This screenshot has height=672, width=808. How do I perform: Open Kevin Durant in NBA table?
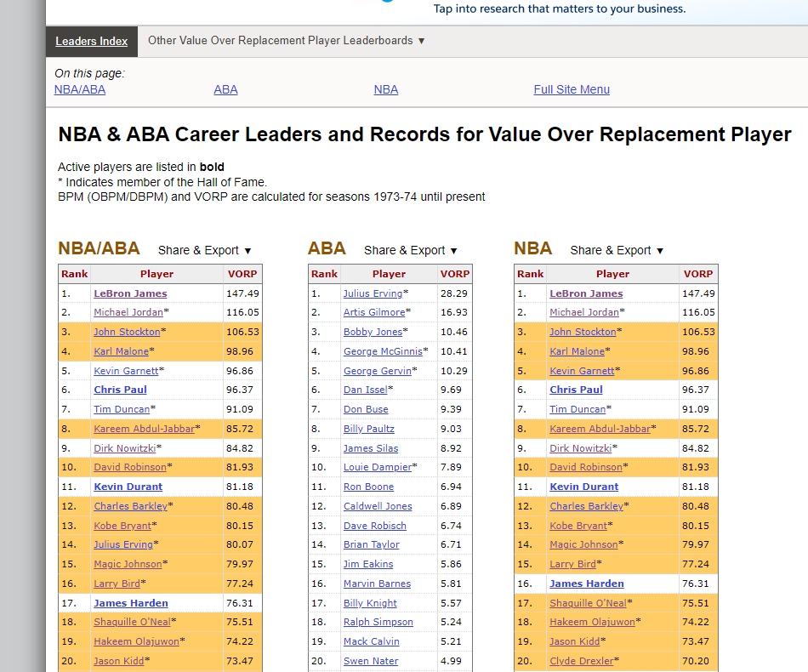tap(584, 487)
